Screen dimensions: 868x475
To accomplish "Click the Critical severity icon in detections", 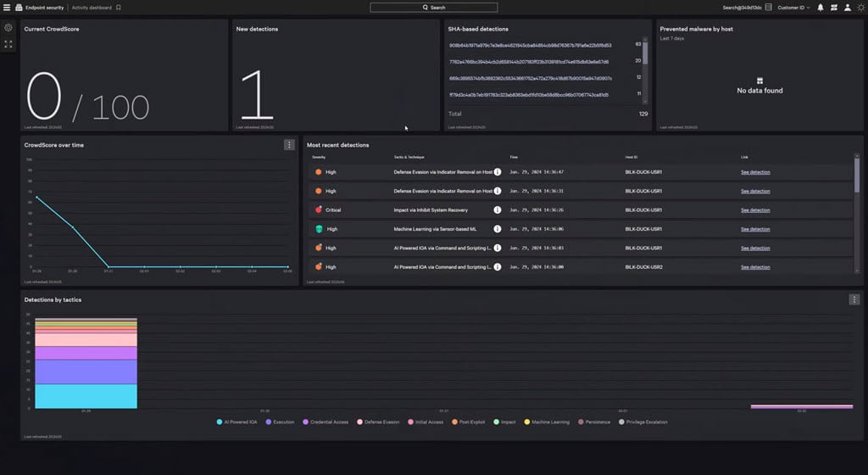I will pos(318,210).
